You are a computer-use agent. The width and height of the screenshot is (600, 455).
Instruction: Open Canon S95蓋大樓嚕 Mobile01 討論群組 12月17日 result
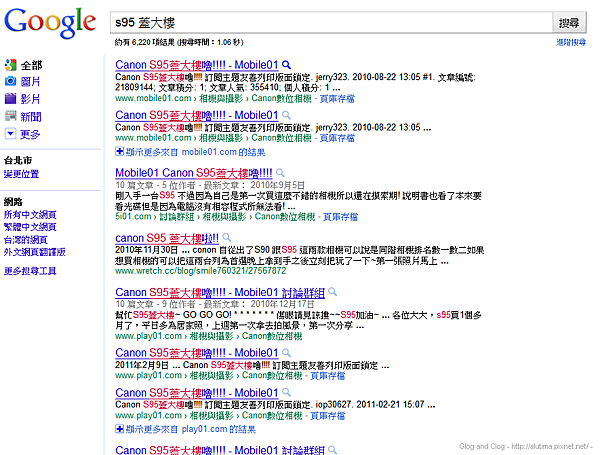[x=220, y=292]
